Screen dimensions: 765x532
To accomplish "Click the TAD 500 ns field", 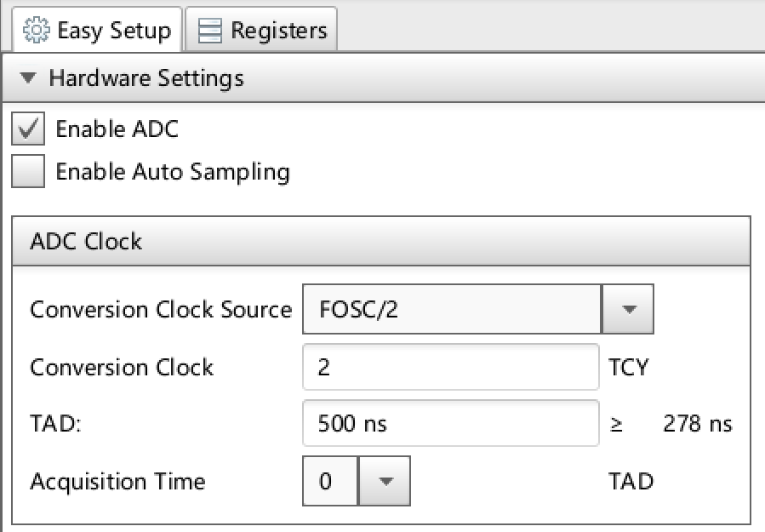I will point(451,423).
